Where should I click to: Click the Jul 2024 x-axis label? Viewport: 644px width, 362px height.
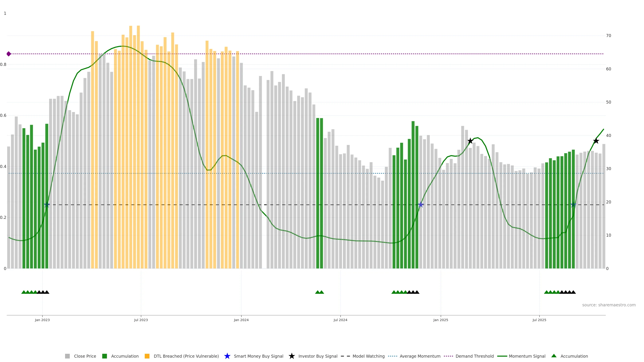[x=340, y=320]
